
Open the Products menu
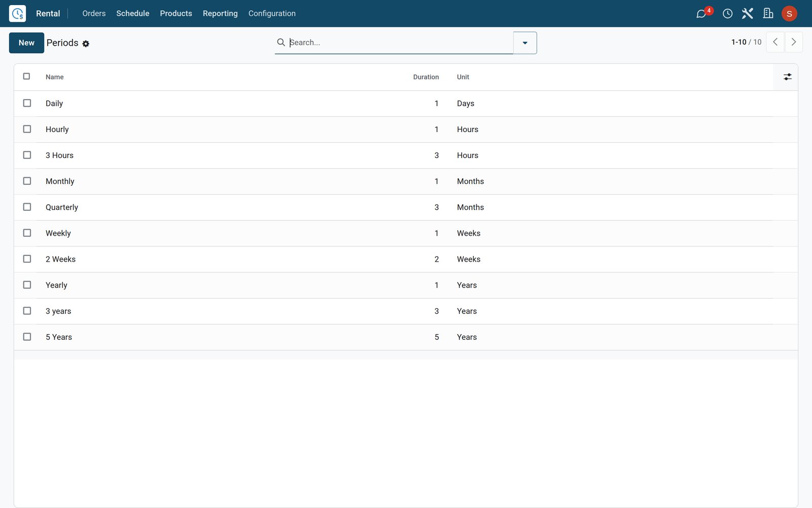click(176, 14)
